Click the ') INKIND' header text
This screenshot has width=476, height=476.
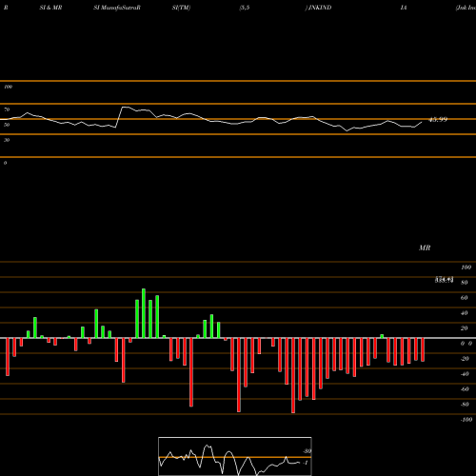pos(318,8)
